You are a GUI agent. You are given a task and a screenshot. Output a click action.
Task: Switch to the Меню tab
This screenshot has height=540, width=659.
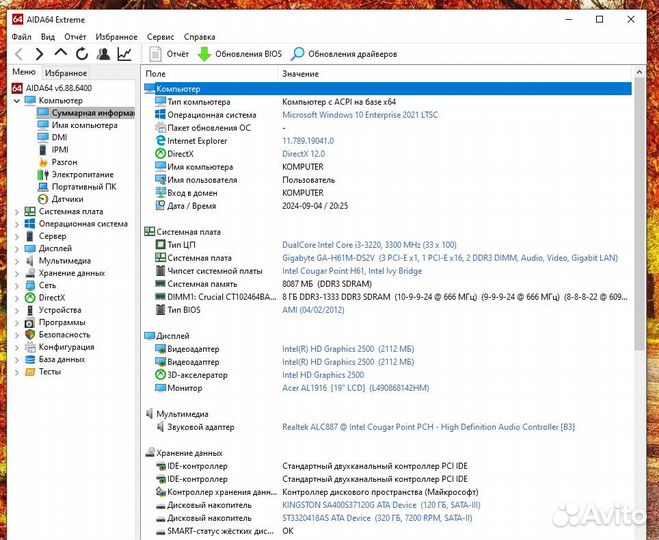(24, 72)
